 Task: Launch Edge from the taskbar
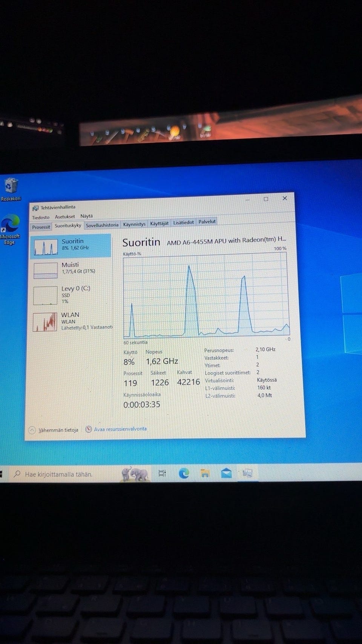[184, 473]
